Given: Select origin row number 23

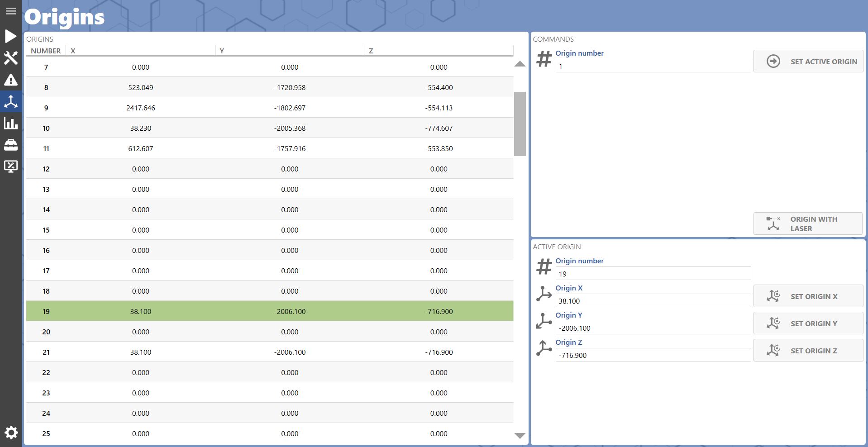Looking at the screenshot, I should click(x=270, y=393).
